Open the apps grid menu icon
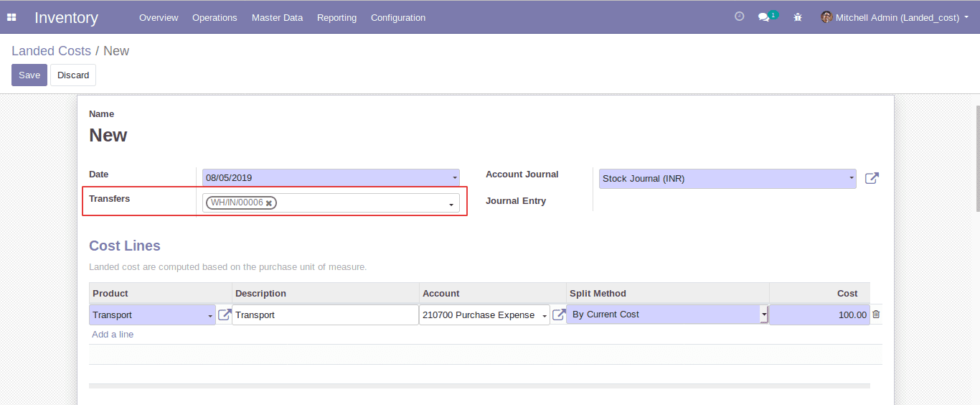Image resolution: width=980 pixels, height=405 pixels. point(11,17)
